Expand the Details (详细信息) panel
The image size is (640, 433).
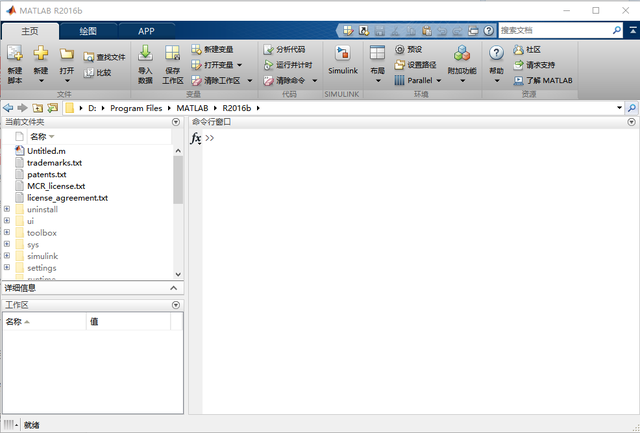[173, 288]
